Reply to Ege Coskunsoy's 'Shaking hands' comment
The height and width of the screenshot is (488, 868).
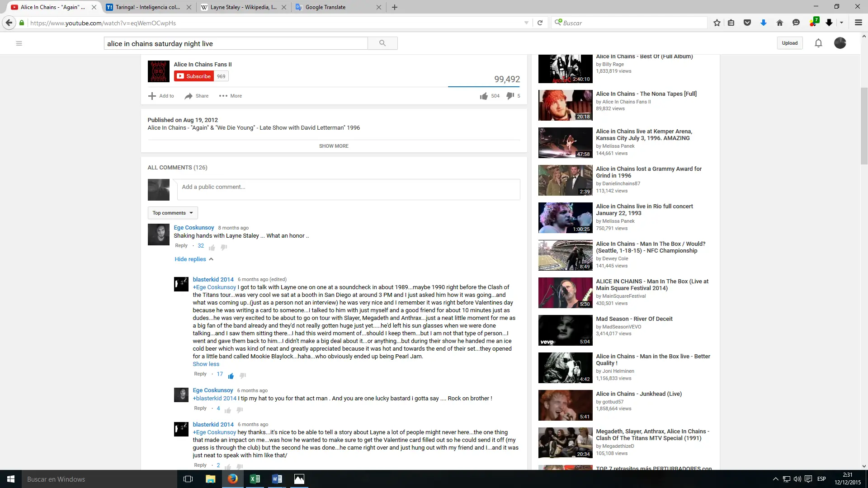point(181,245)
